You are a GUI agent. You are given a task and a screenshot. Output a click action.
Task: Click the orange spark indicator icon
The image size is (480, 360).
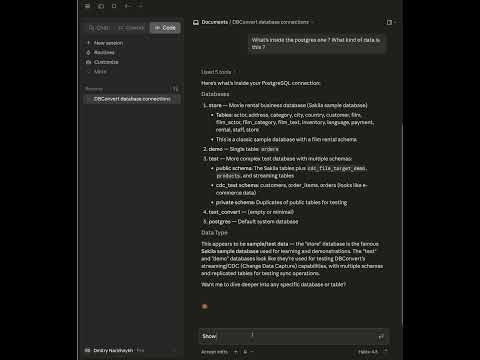(205, 306)
